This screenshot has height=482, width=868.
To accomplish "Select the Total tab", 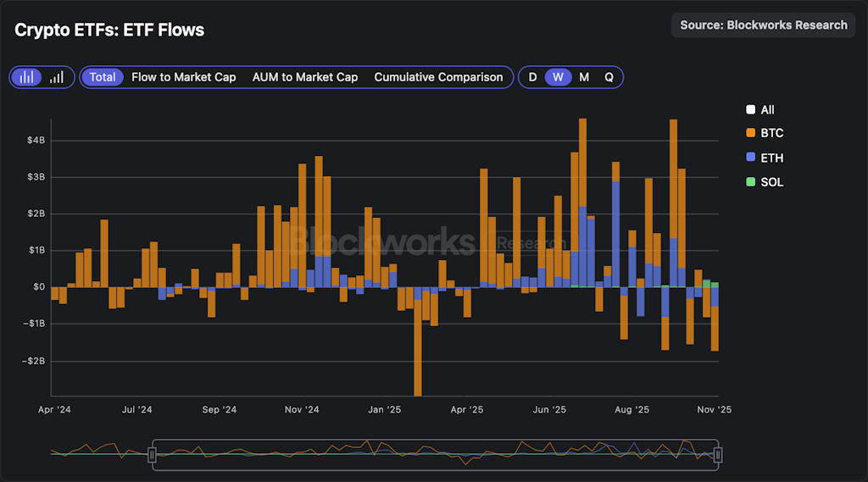I will (x=103, y=77).
